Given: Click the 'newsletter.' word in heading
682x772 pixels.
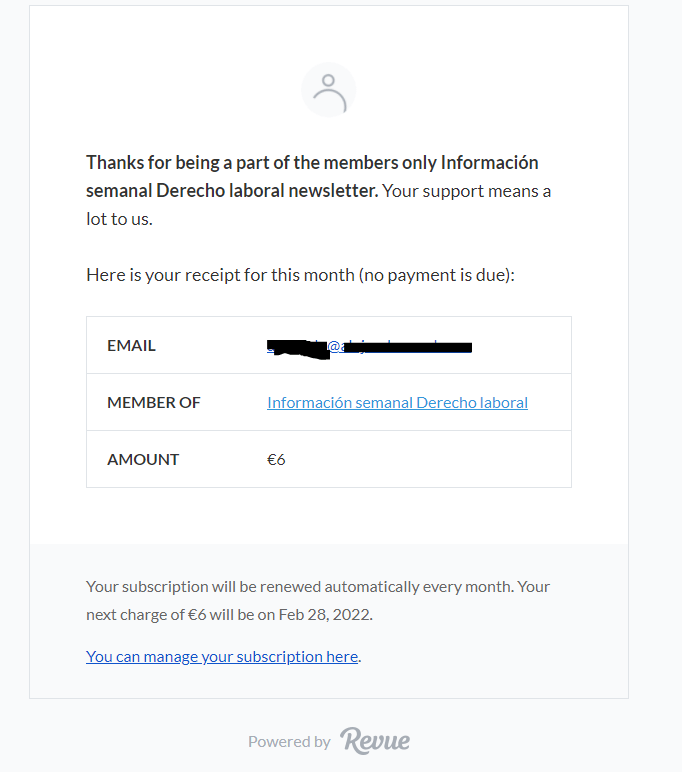Looking at the screenshot, I should point(333,191).
